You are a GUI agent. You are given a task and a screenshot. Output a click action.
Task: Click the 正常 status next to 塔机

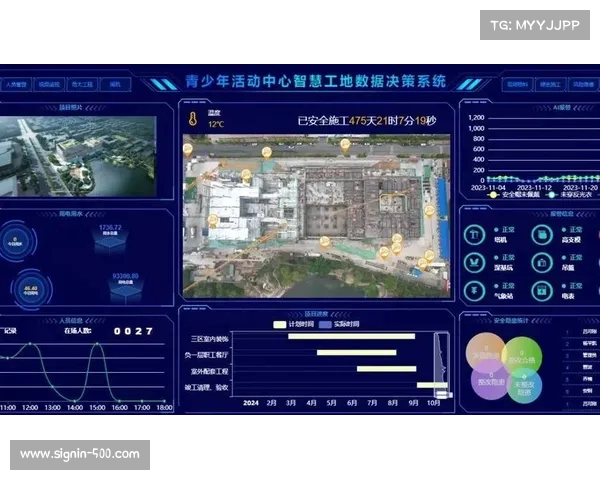click(505, 230)
